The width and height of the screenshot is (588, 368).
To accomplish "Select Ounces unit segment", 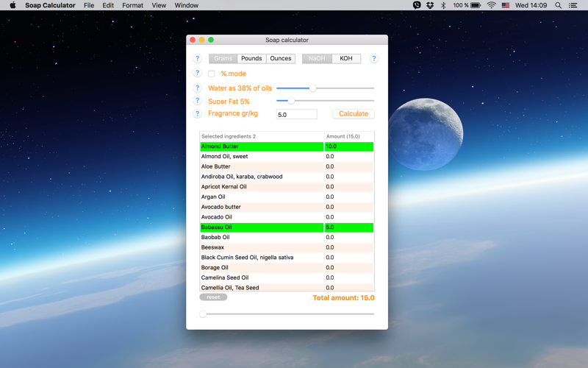I will pos(281,59).
